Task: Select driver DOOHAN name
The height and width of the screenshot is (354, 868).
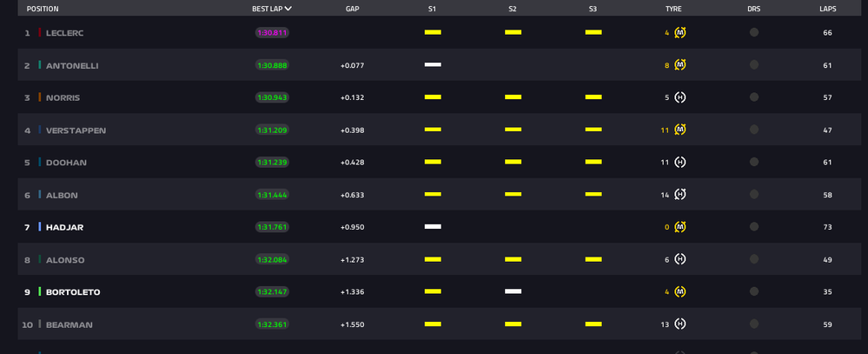Action: coord(66,163)
